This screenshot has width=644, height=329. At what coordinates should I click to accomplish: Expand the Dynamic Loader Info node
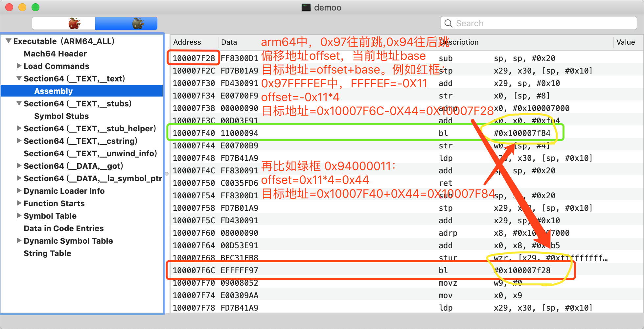pyautogui.click(x=19, y=190)
